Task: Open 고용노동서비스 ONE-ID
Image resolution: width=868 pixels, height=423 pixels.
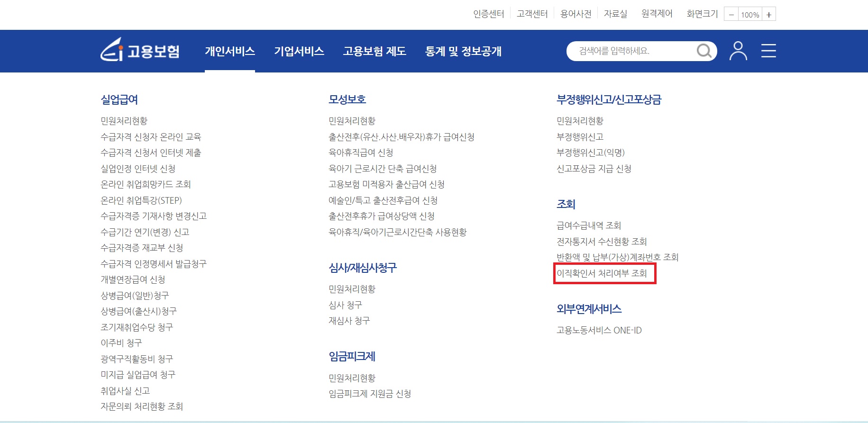Action: 599,330
